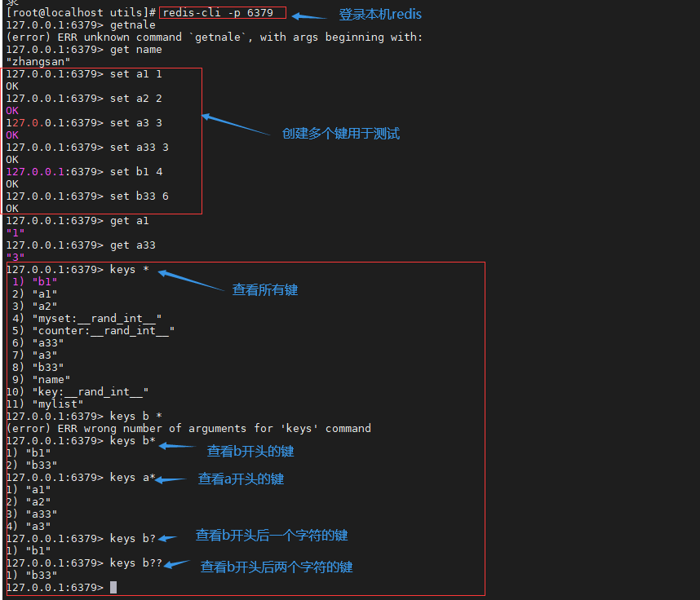
Task: Click the '查看b开头后两个字符的键' annotation text
Action: (x=277, y=567)
